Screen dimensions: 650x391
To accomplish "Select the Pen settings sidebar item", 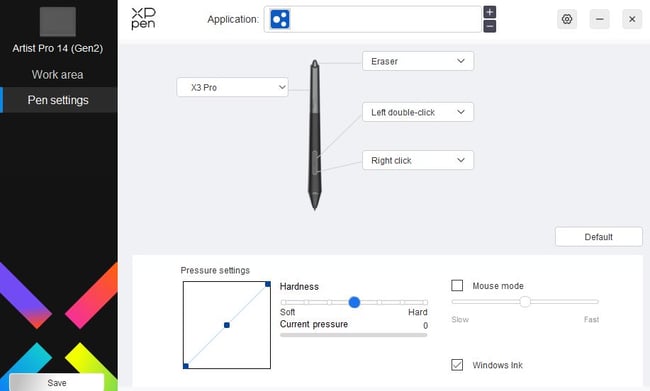I will [58, 100].
